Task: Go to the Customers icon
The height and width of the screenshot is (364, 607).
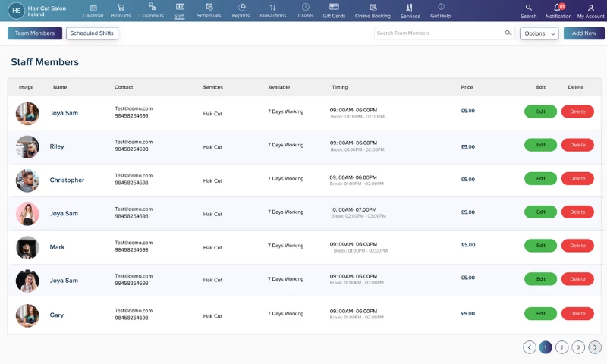Action: [x=152, y=8]
